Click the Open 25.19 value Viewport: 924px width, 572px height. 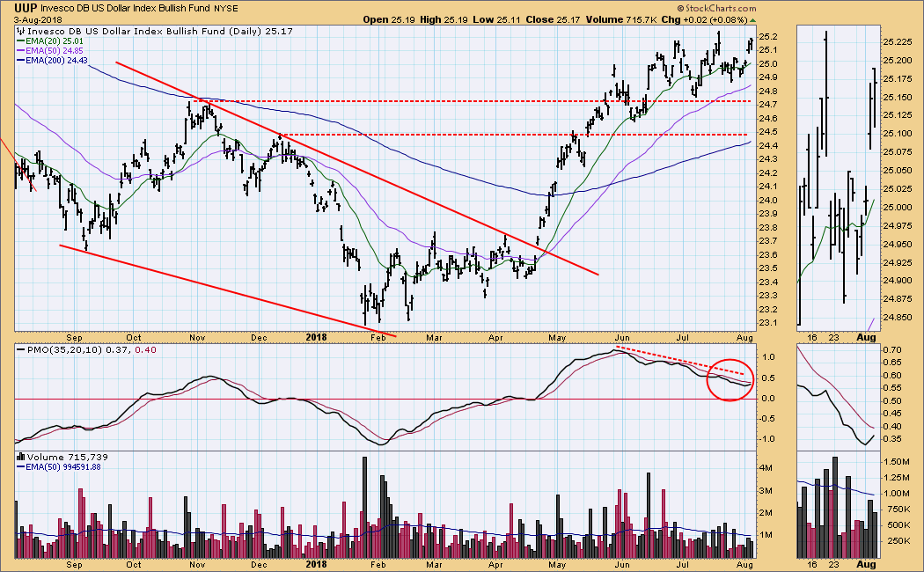coord(389,19)
